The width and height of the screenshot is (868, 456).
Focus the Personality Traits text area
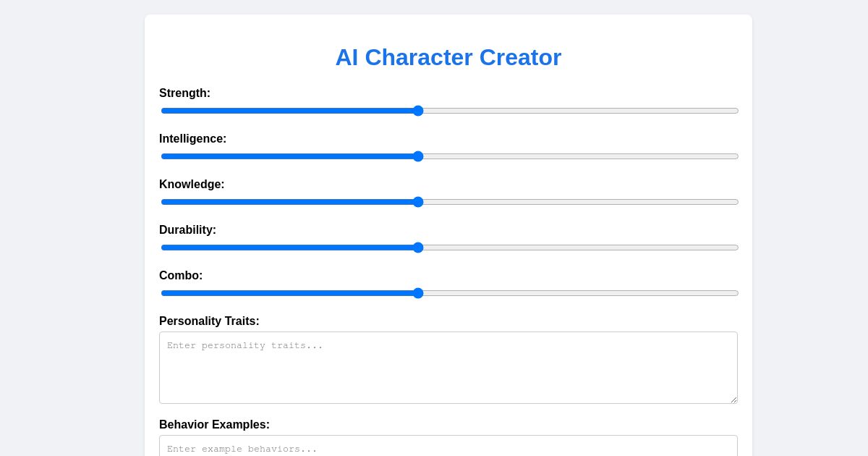pyautogui.click(x=448, y=368)
